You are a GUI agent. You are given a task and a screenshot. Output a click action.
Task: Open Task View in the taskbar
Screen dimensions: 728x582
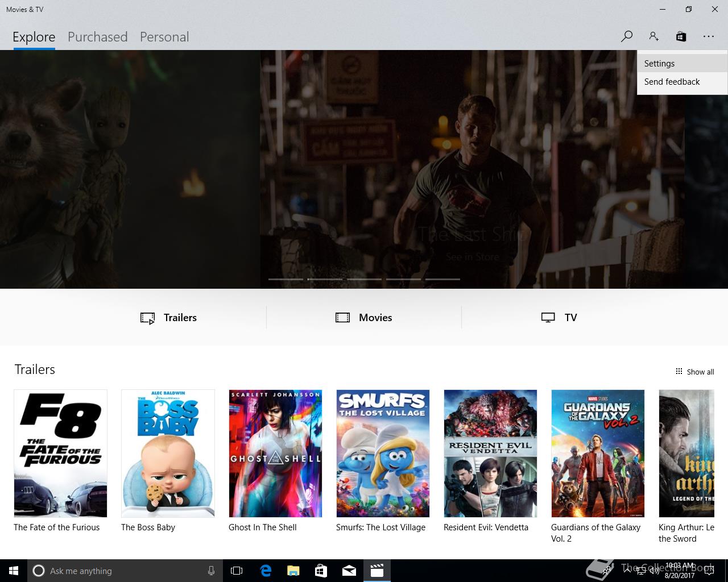[x=237, y=571]
